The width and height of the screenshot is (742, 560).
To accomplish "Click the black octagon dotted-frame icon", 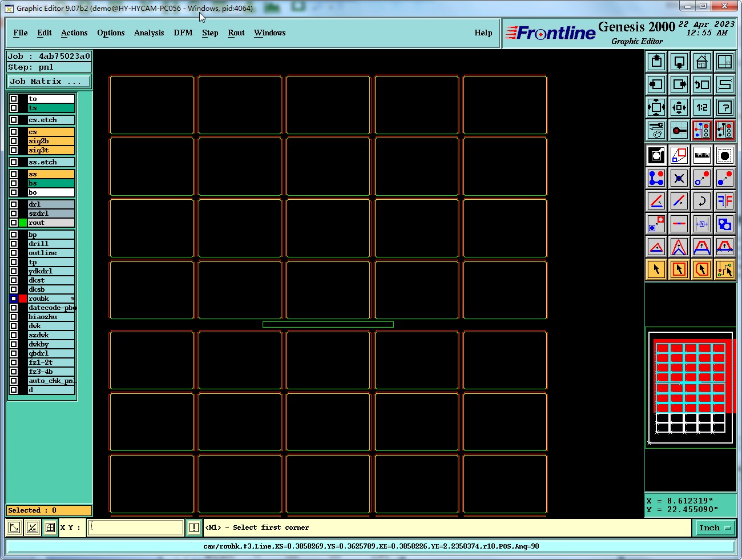I will [725, 155].
